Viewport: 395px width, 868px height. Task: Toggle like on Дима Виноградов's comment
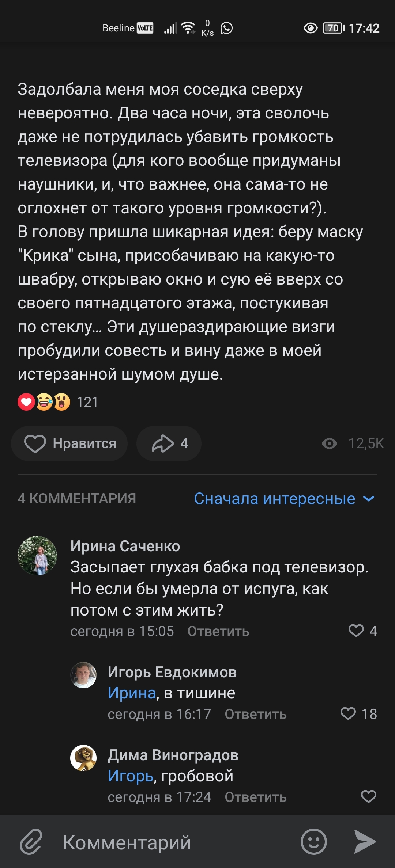point(368,796)
